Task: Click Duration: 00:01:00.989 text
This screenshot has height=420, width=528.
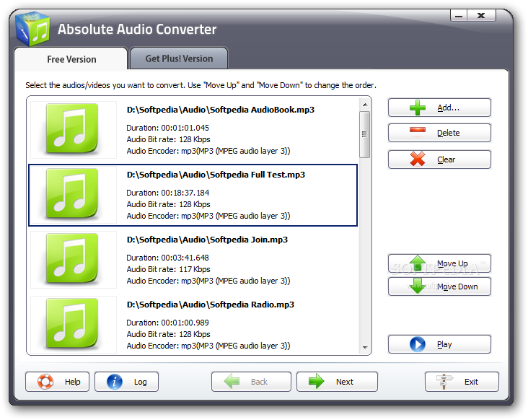Action: tap(167, 323)
